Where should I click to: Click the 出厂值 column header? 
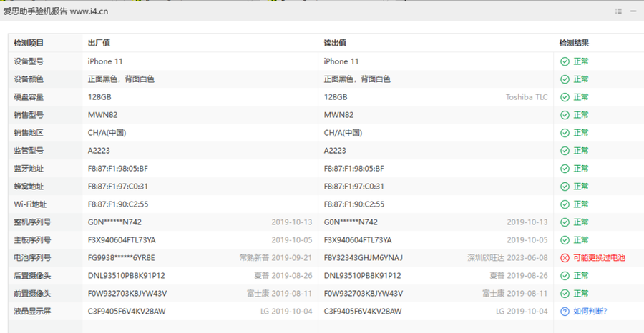point(99,43)
